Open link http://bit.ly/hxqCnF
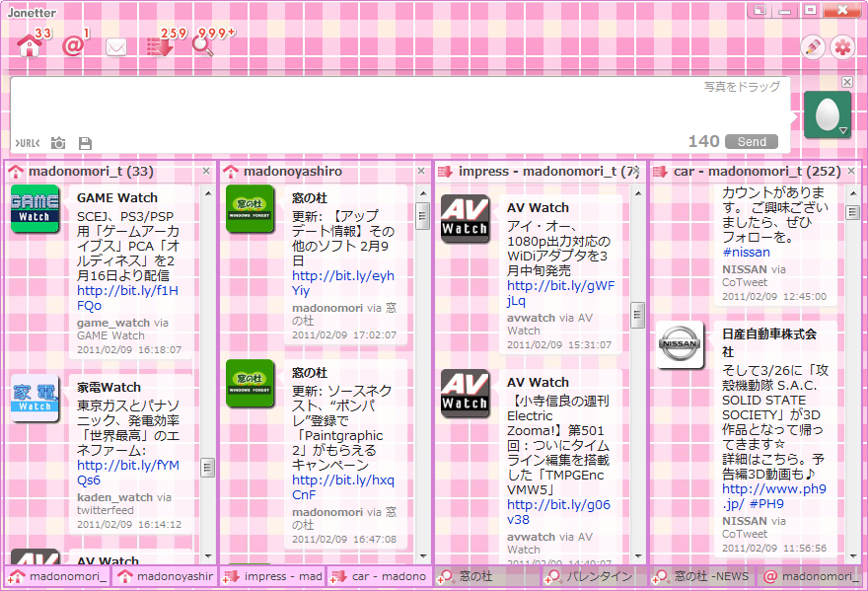The width and height of the screenshot is (868, 591). 343,487
